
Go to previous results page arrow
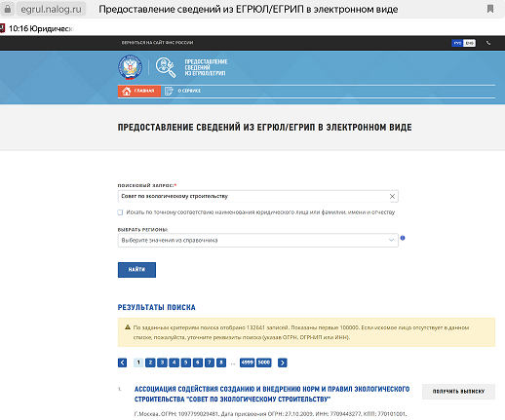point(122,363)
